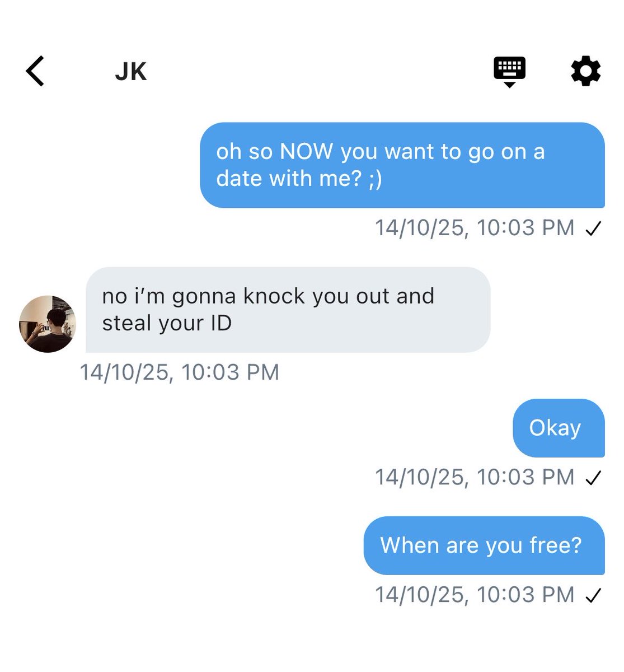624x672 pixels.
Task: Tap timestamp under first blue message
Action: pyautogui.click(x=475, y=228)
